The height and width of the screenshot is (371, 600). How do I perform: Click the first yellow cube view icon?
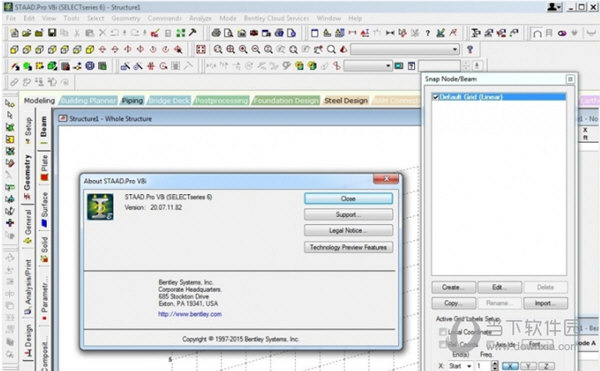coord(14,49)
